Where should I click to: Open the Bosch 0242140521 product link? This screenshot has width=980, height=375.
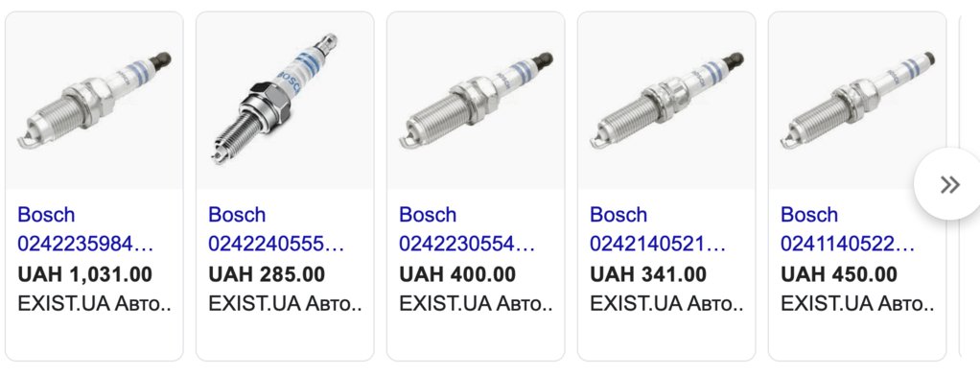658,229
